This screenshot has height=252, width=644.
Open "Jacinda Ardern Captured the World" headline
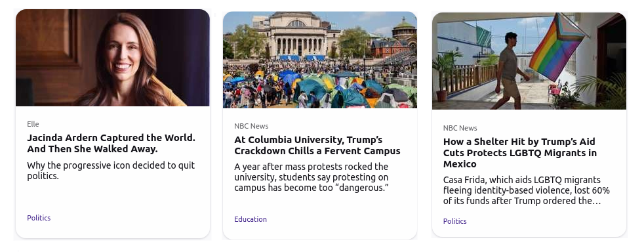click(111, 143)
